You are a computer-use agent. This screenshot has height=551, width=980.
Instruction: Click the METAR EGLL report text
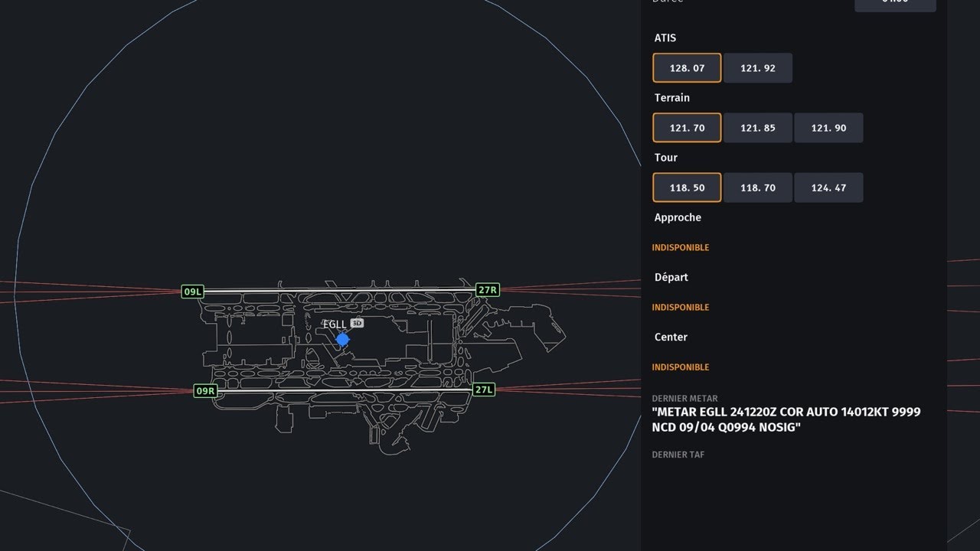(786, 419)
